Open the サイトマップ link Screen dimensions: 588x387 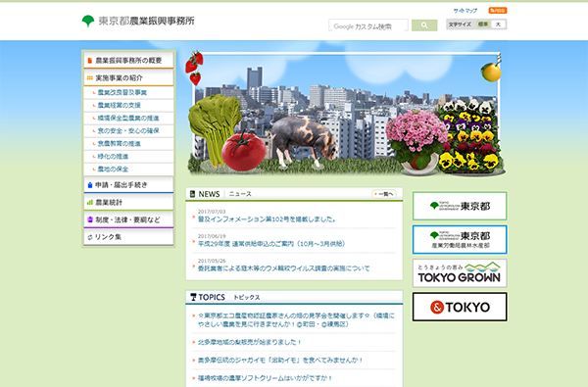465,11
